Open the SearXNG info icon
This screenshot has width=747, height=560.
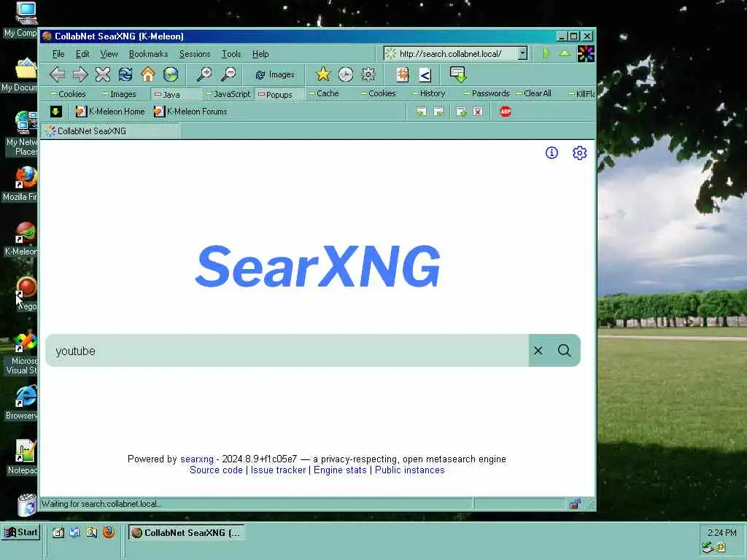point(551,153)
